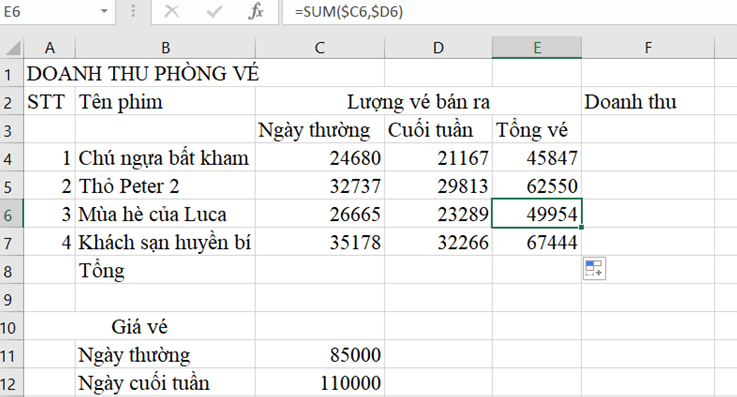The image size is (737, 397).
Task: Select the cell with value 35178
Action: click(320, 242)
